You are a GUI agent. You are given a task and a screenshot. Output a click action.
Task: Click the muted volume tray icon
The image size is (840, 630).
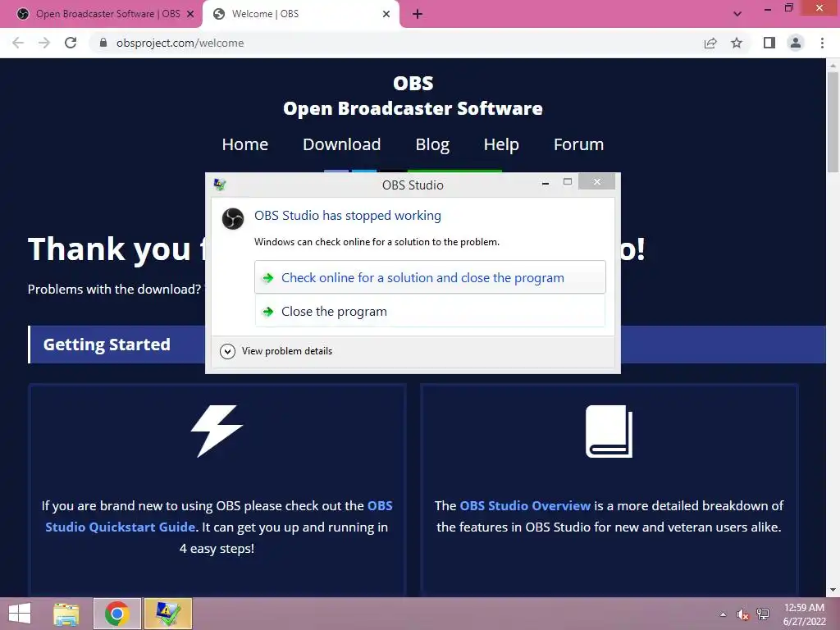[742, 614]
